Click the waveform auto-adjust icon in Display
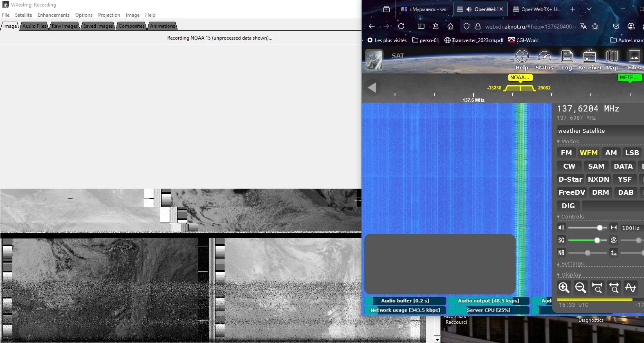644x343 pixels. (x=631, y=287)
